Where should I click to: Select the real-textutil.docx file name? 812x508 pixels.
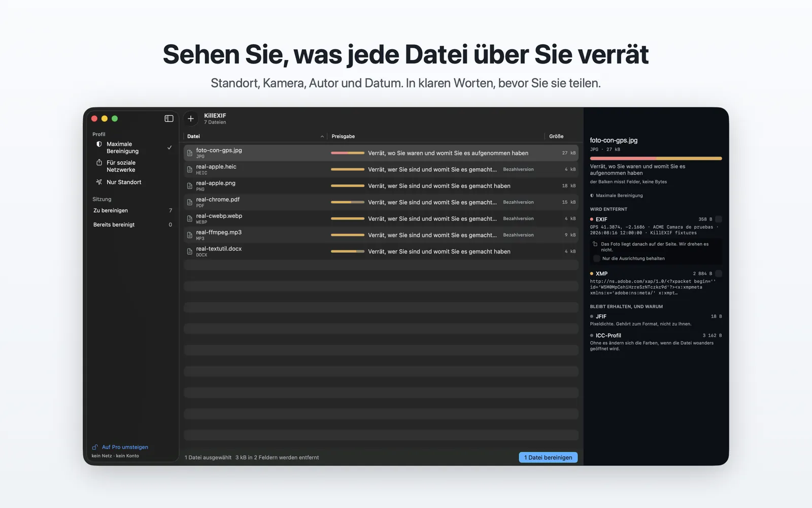pos(219,248)
